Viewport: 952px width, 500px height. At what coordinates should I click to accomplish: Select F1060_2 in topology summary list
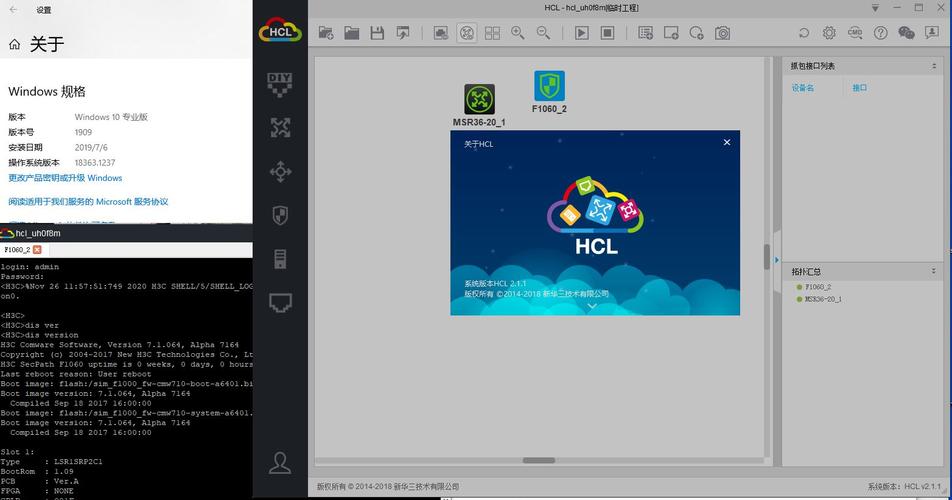coord(818,287)
